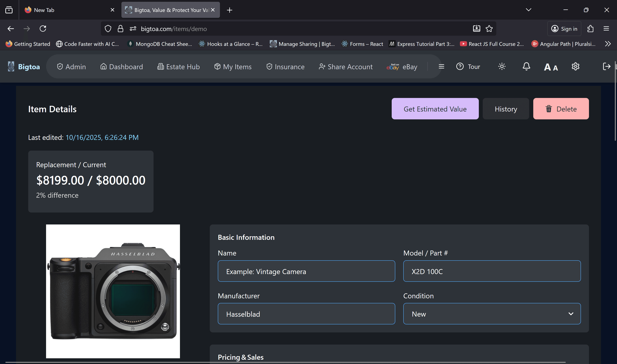
Task: Open the hamburger menu in navbar
Action: click(x=441, y=67)
